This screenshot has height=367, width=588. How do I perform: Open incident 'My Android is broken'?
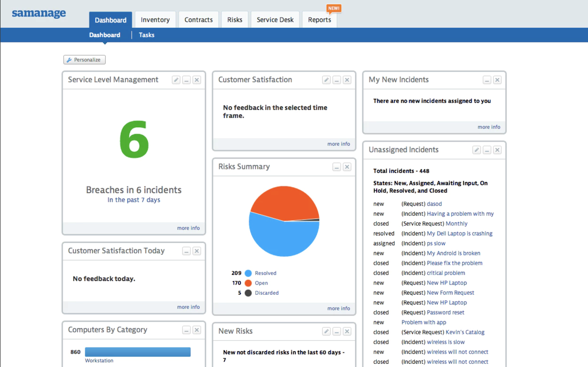tap(453, 253)
